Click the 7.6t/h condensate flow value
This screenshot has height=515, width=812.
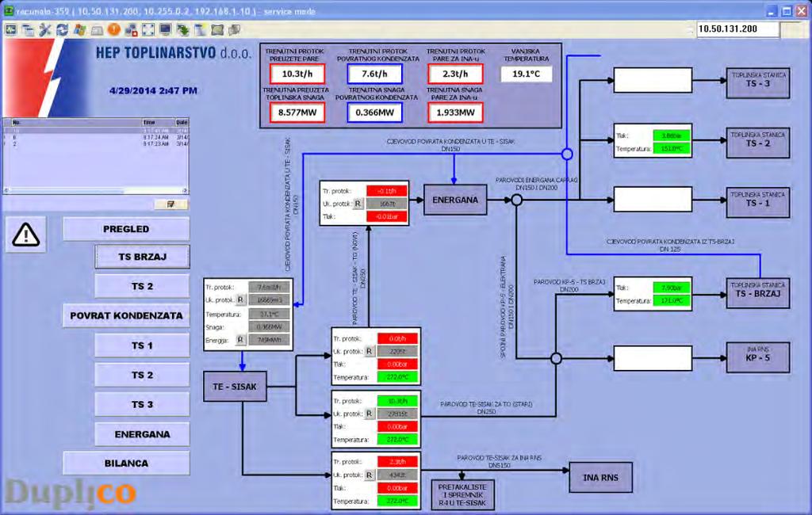coord(375,74)
